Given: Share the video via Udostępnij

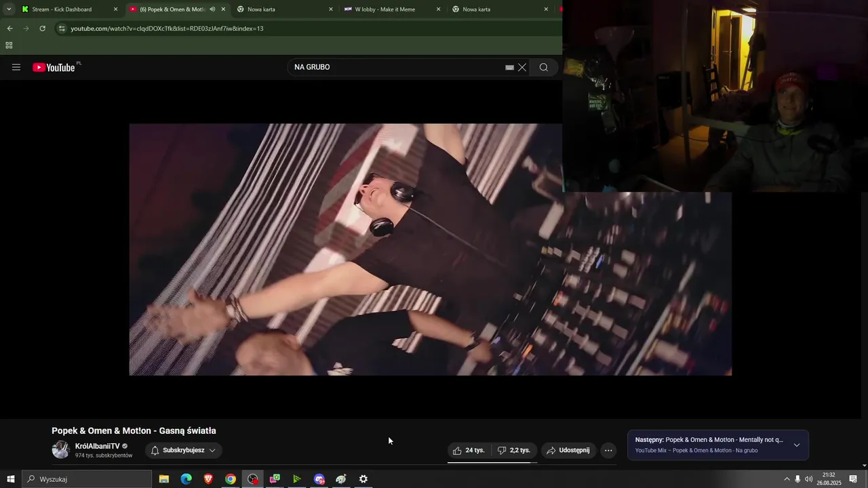Looking at the screenshot, I should 568,450.
